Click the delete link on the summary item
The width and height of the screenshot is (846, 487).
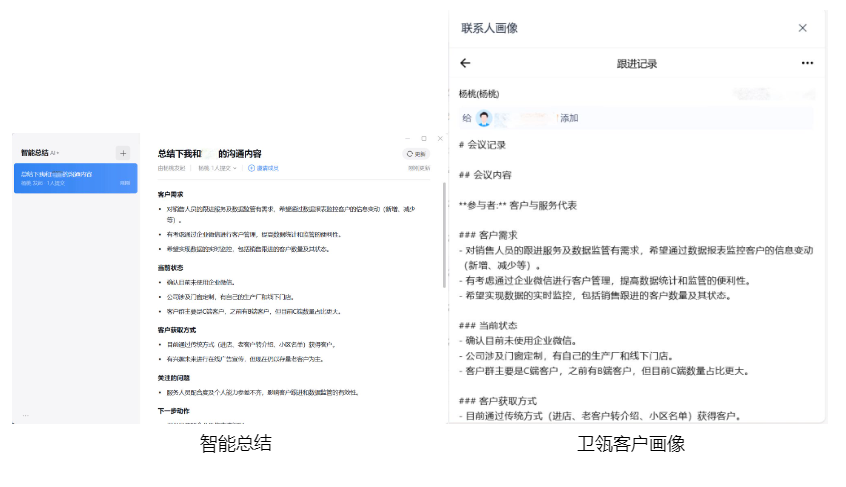point(125,183)
